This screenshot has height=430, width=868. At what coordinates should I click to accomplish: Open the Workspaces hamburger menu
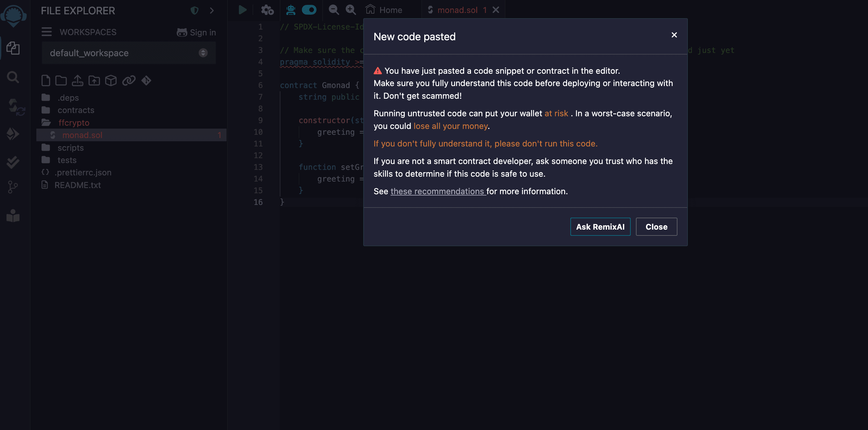click(46, 32)
